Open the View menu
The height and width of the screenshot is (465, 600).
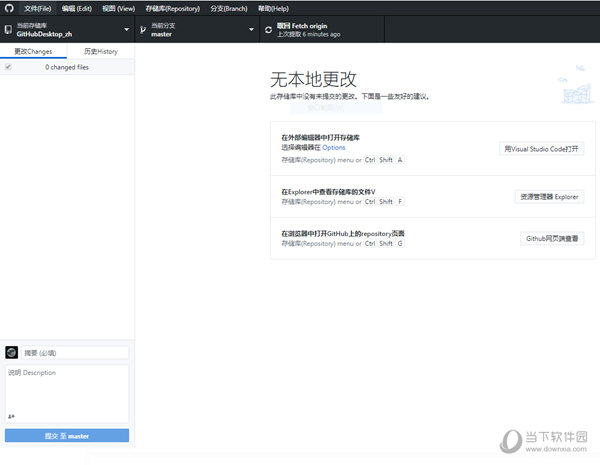pos(119,8)
